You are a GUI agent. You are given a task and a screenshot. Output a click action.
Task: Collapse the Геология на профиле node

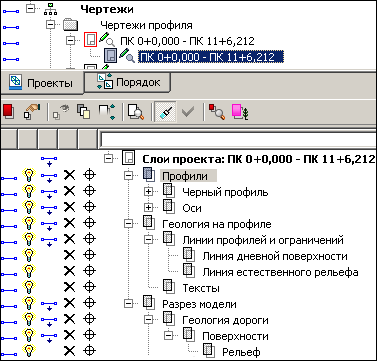click(x=128, y=223)
